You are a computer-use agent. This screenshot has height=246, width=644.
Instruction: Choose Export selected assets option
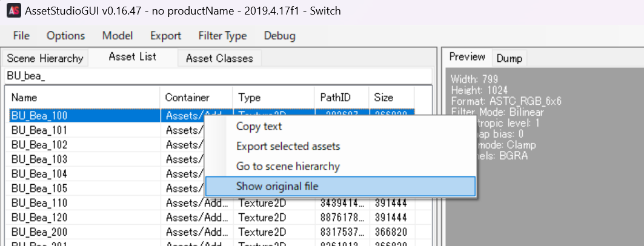click(x=288, y=147)
